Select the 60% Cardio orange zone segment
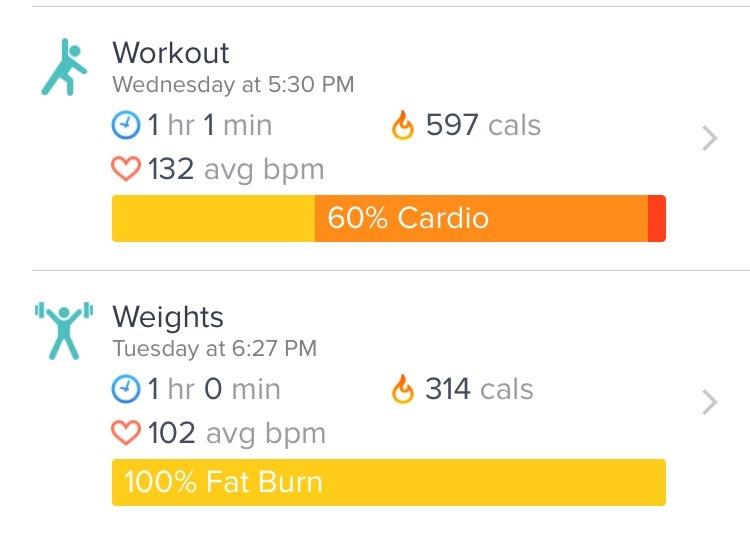 coord(480,218)
